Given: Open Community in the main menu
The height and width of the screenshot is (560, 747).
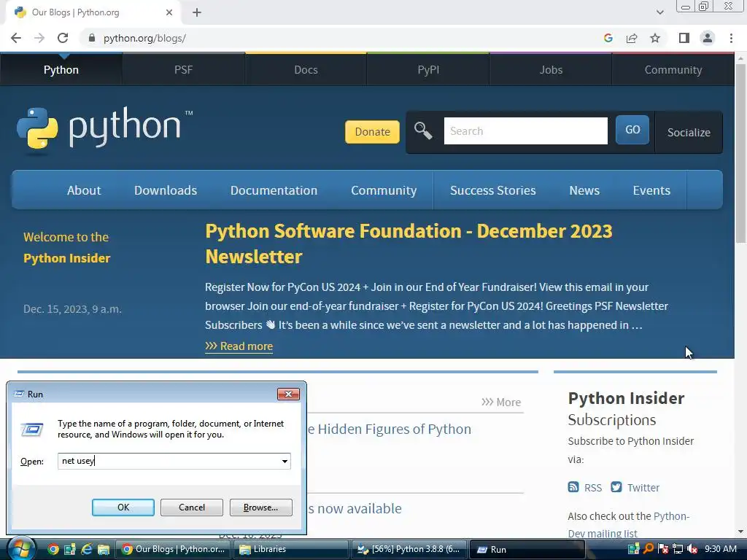Looking at the screenshot, I should click(x=384, y=190).
